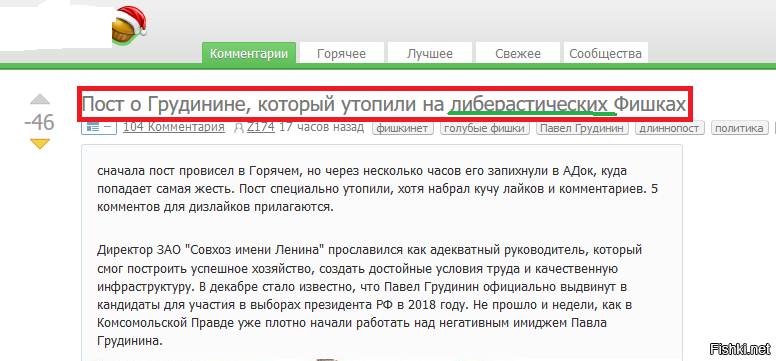The image size is (776, 361).
Task: Switch to the Лучшее tab
Action: (430, 53)
